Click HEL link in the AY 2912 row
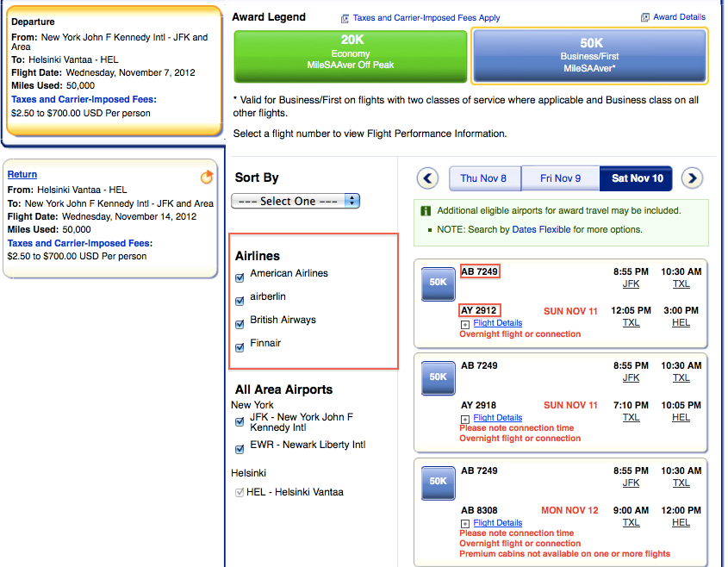 click(681, 323)
